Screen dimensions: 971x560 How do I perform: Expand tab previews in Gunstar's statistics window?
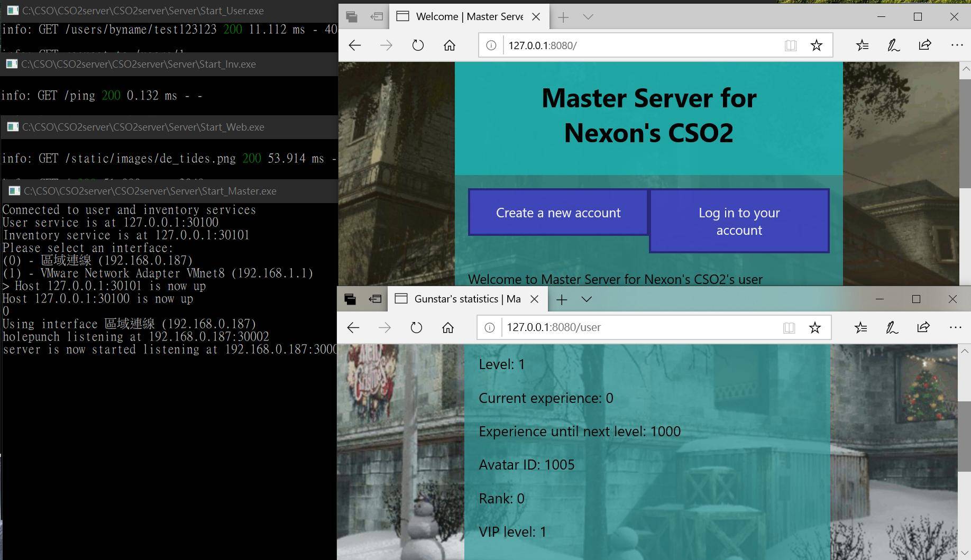[587, 299]
